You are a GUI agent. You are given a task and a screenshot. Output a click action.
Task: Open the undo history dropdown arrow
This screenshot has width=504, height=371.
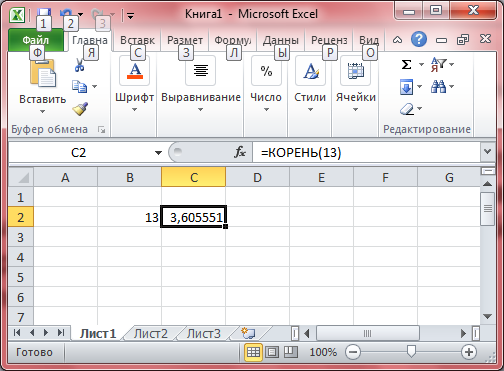pos(81,14)
